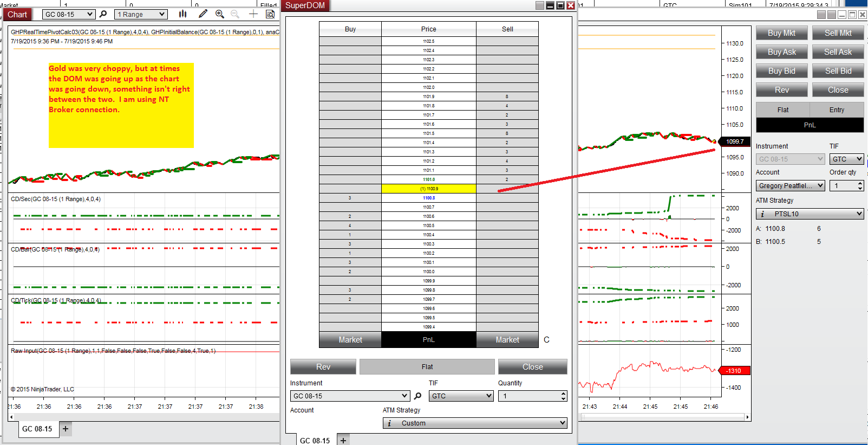This screenshot has height=445, width=868.
Task: Click the Buy Ask button
Action: pyautogui.click(x=782, y=52)
